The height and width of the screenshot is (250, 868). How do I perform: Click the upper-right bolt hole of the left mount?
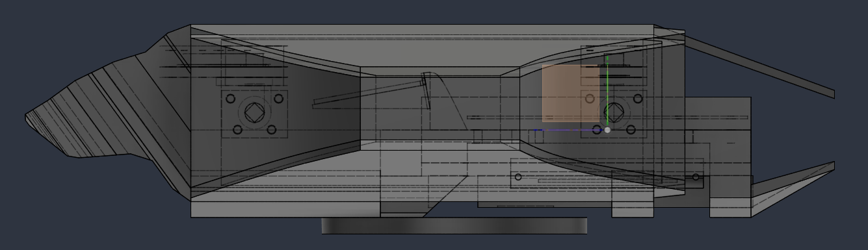click(x=278, y=99)
